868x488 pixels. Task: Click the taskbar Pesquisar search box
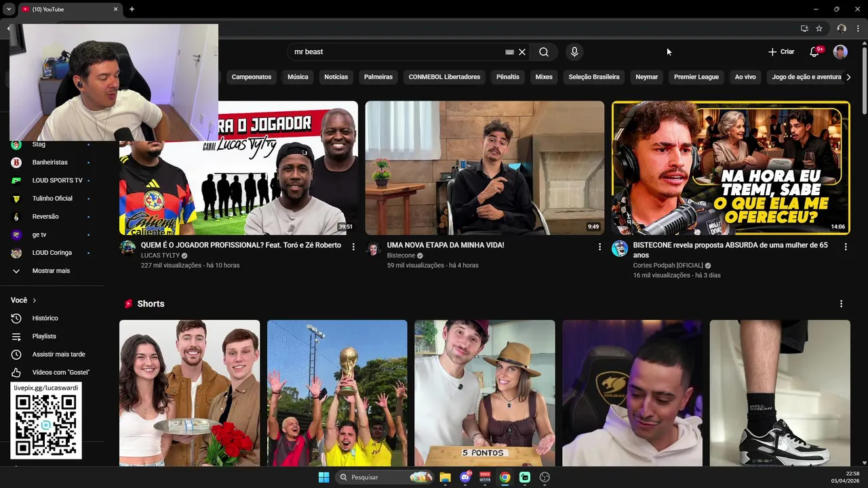click(x=385, y=477)
